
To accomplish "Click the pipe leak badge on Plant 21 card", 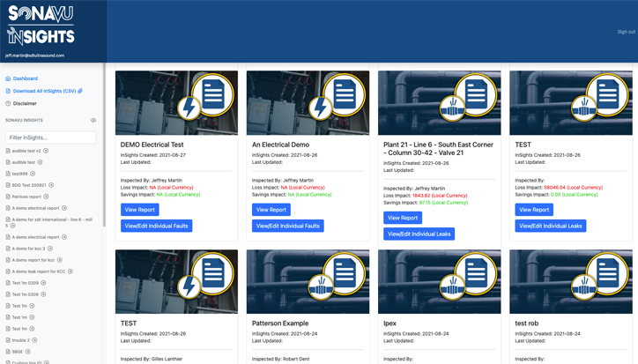I will click(x=452, y=108).
